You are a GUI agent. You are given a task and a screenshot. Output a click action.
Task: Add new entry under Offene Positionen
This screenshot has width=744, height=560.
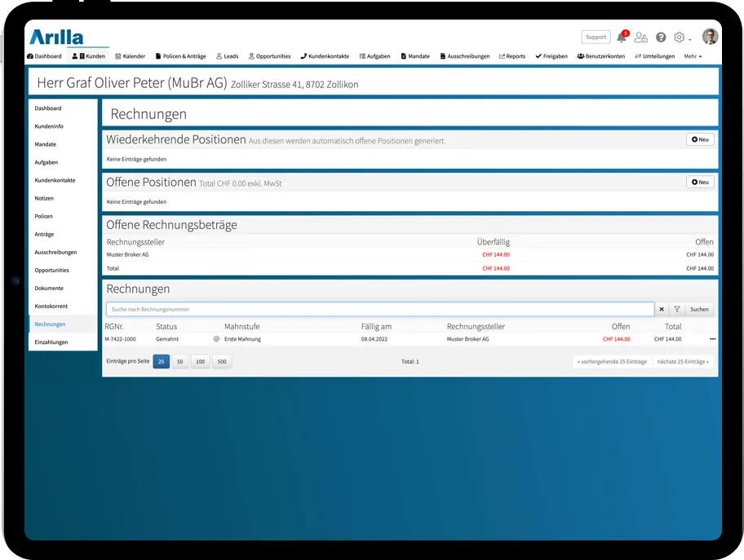point(700,182)
